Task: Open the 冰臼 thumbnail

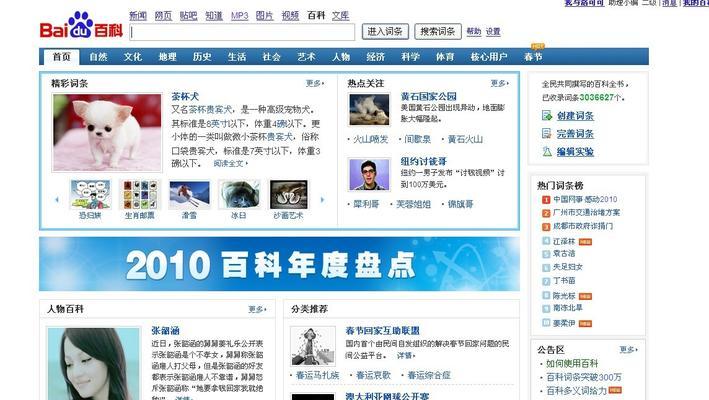Action: pos(239,194)
